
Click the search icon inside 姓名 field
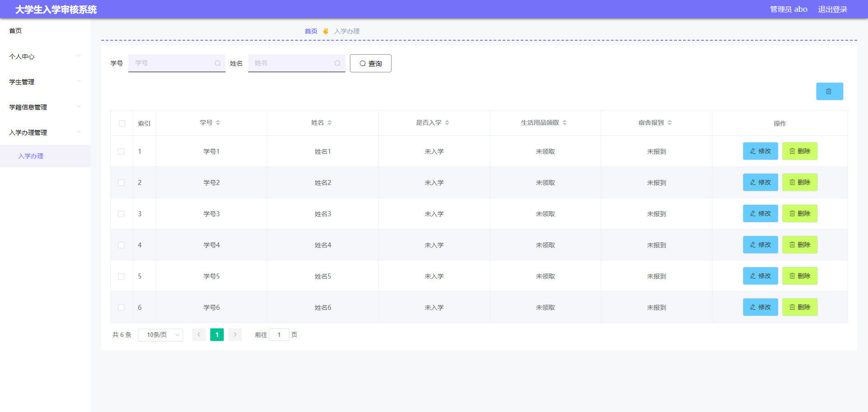337,63
